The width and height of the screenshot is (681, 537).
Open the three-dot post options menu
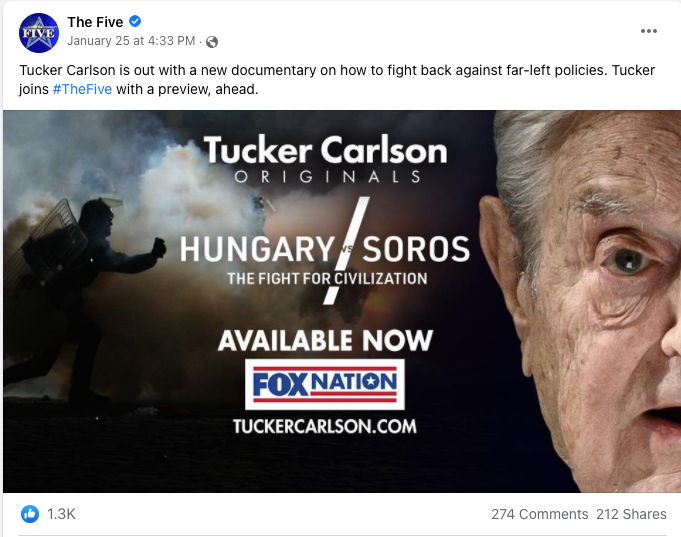point(649,31)
